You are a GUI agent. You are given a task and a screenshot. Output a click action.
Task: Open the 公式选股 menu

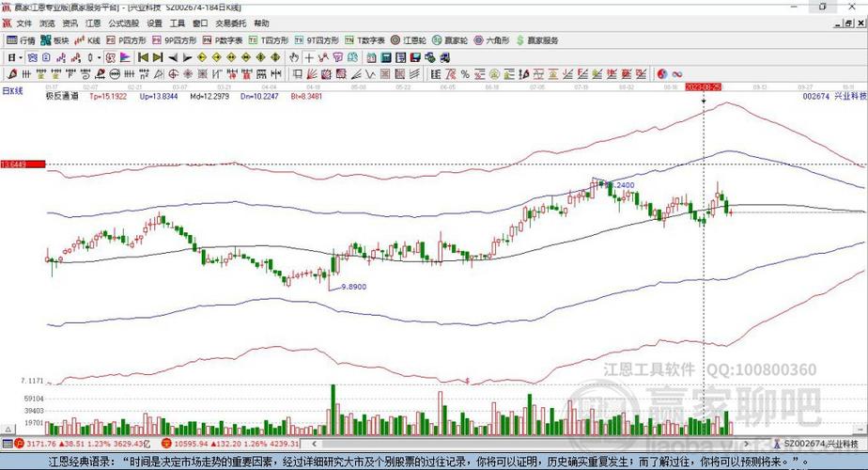click(123, 23)
